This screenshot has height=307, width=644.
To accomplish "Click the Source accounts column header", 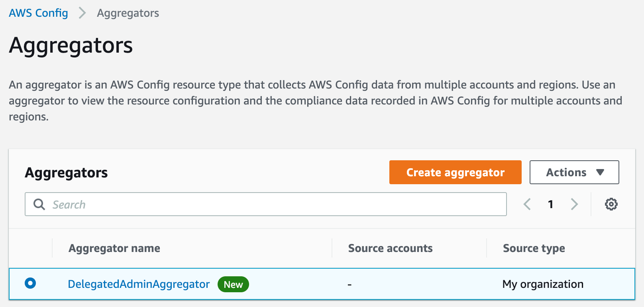I will [x=390, y=248].
